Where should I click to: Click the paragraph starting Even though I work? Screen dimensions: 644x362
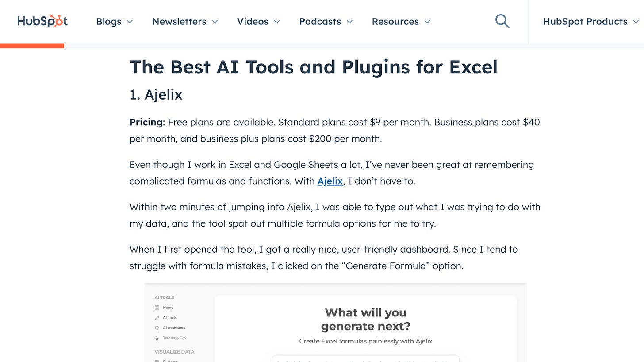(332, 173)
